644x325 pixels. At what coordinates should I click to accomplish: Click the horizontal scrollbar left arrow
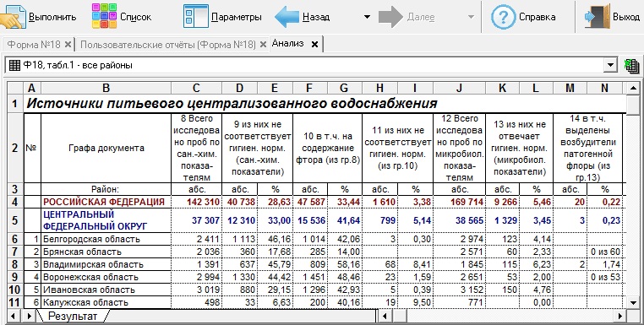385,317
